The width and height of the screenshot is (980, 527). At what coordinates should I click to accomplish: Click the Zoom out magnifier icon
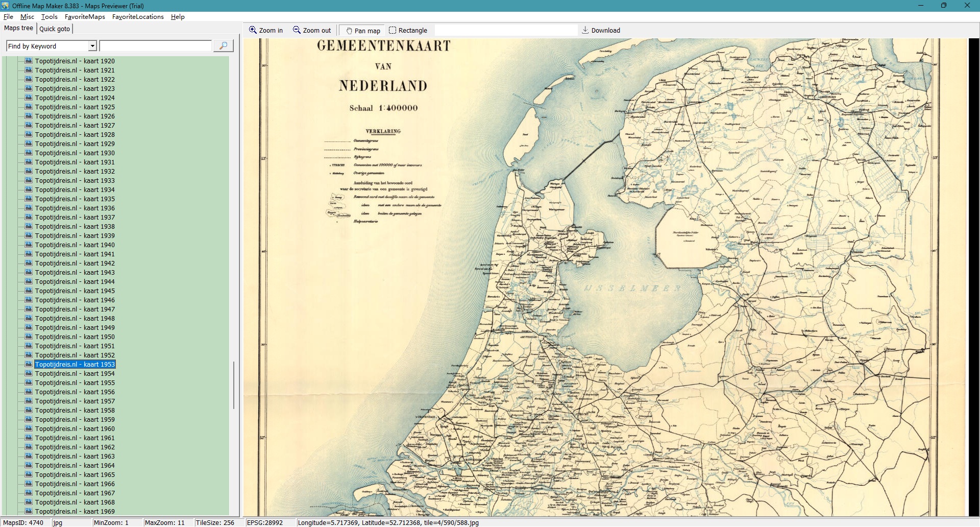point(297,30)
